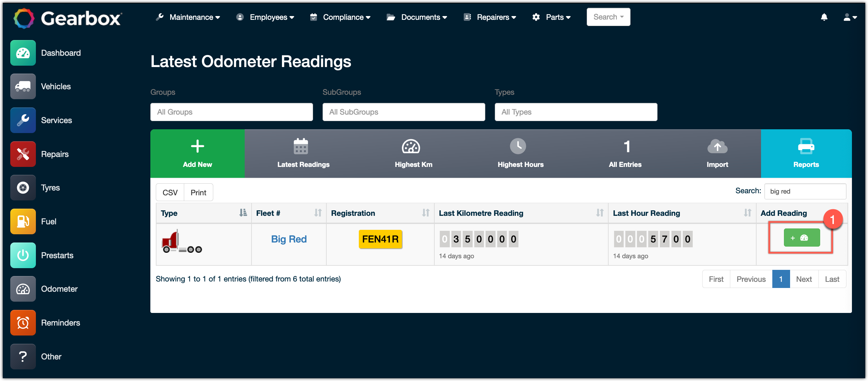
Task: Click the green add reading button for Big Red
Action: [x=802, y=237]
